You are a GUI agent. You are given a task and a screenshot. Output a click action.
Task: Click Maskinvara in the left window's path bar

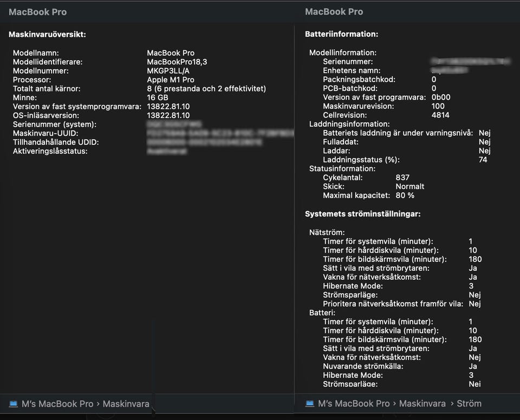coord(126,404)
